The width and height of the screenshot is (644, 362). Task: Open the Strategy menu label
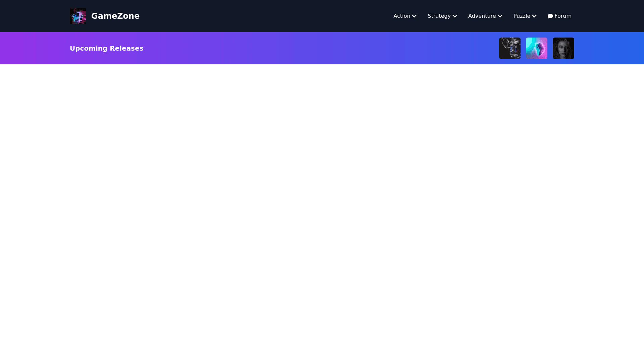coord(439,16)
